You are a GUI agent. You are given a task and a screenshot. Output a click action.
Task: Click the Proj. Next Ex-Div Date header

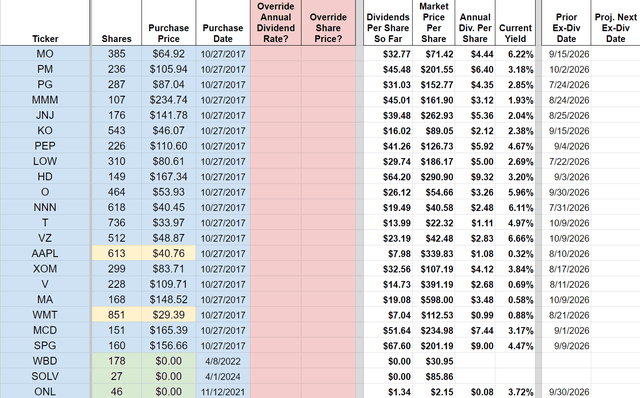(x=616, y=23)
